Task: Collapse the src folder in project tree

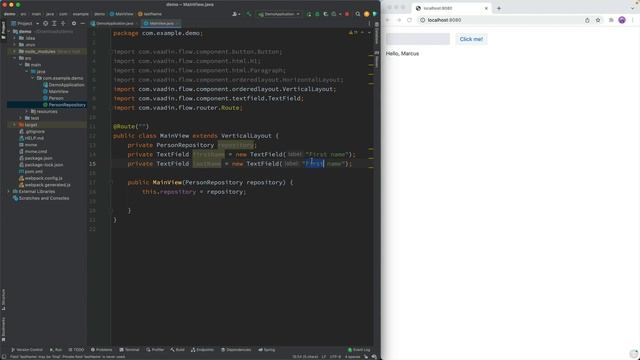Action: point(15,58)
